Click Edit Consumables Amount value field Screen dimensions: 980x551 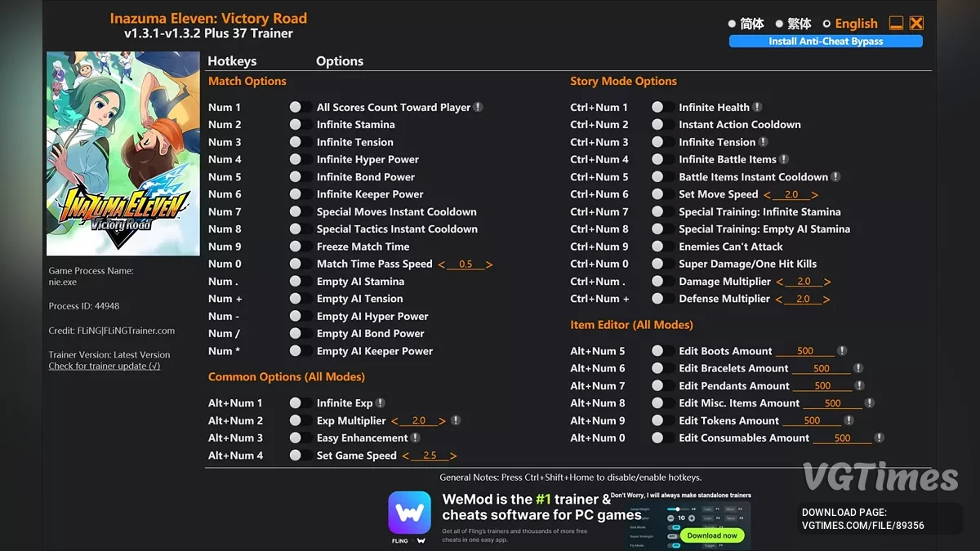842,438
